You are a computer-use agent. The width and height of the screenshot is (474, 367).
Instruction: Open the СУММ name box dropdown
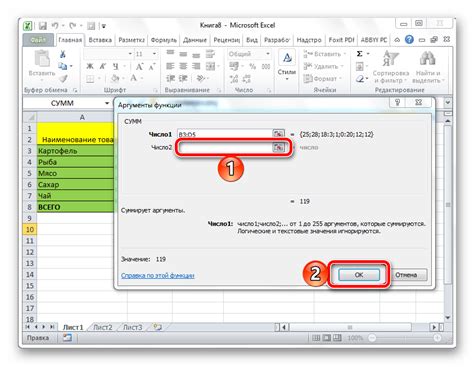pyautogui.click(x=107, y=103)
